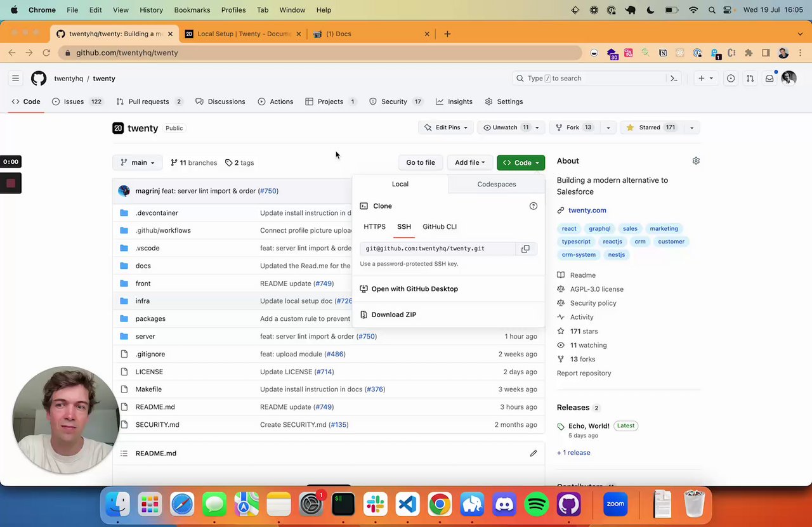Image resolution: width=812 pixels, height=527 pixels.
Task: Open the Insights tab
Action: (x=454, y=101)
